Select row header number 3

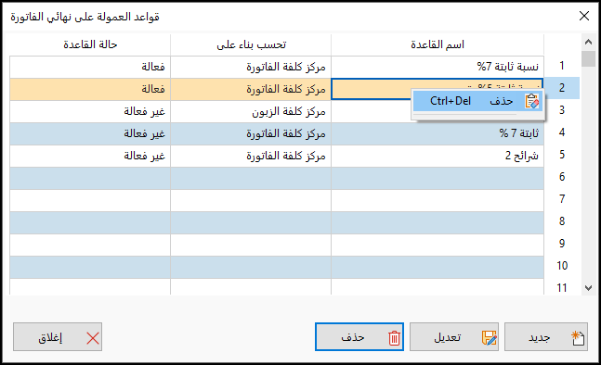pos(562,110)
